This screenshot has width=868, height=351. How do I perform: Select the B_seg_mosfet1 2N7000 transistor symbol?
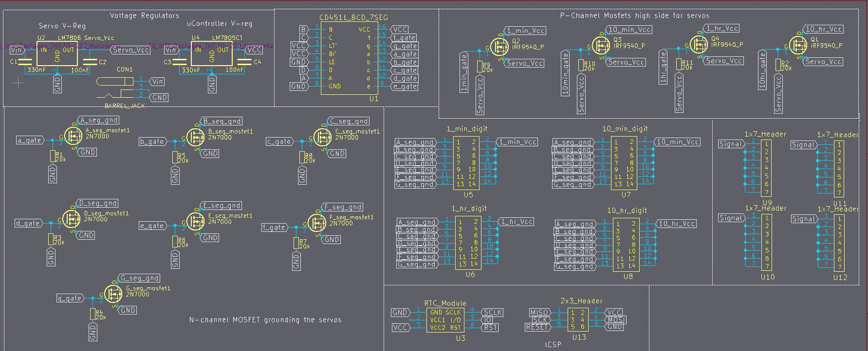click(196, 138)
